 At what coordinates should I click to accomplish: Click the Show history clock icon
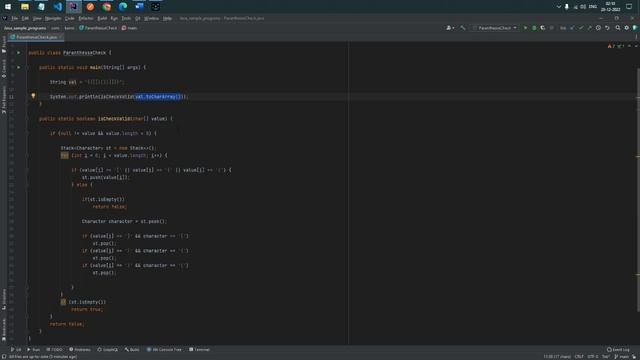[598, 28]
